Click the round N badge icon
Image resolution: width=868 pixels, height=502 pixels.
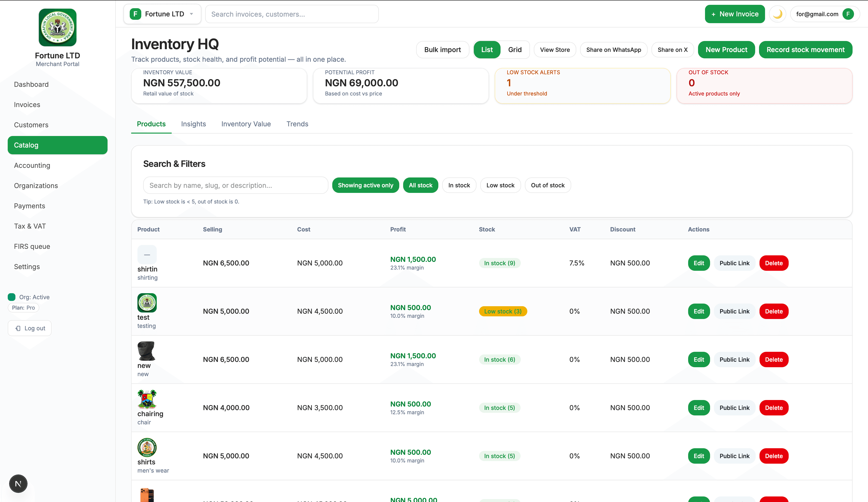tap(18, 483)
